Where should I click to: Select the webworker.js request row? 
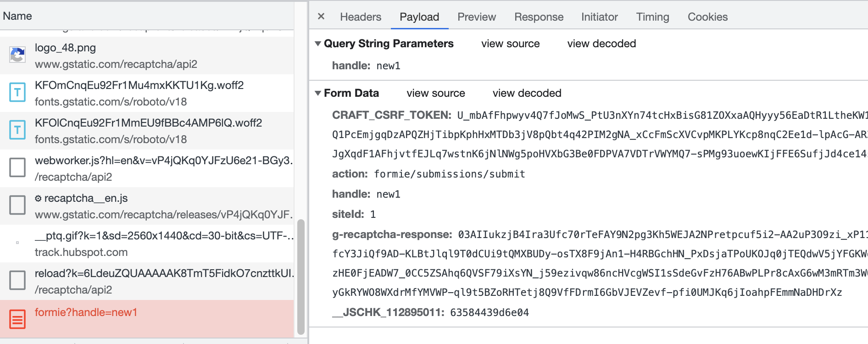(x=147, y=168)
